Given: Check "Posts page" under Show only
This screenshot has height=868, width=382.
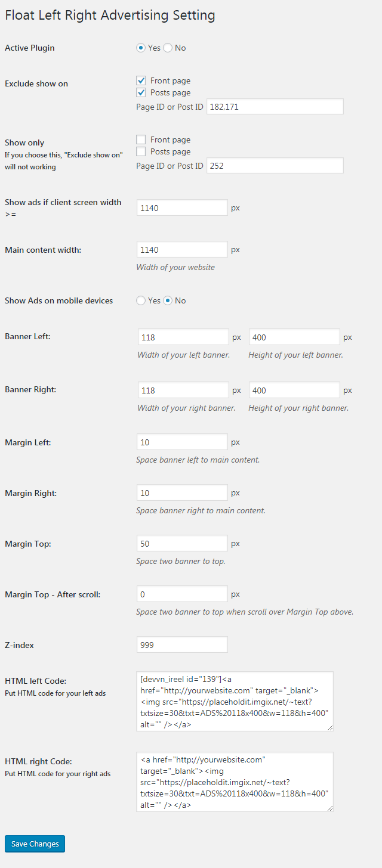Looking at the screenshot, I should point(140,151).
